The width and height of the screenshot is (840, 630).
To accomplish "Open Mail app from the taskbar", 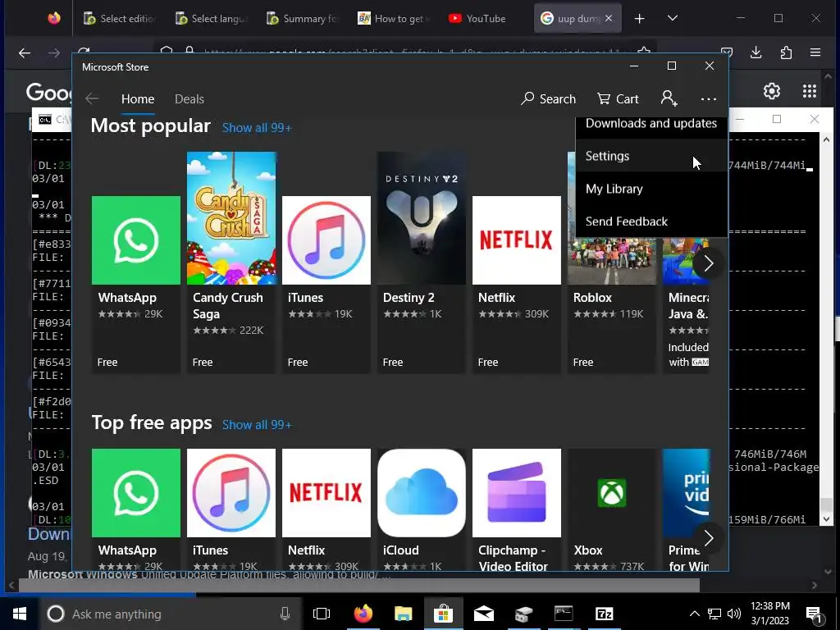I will tap(483, 614).
